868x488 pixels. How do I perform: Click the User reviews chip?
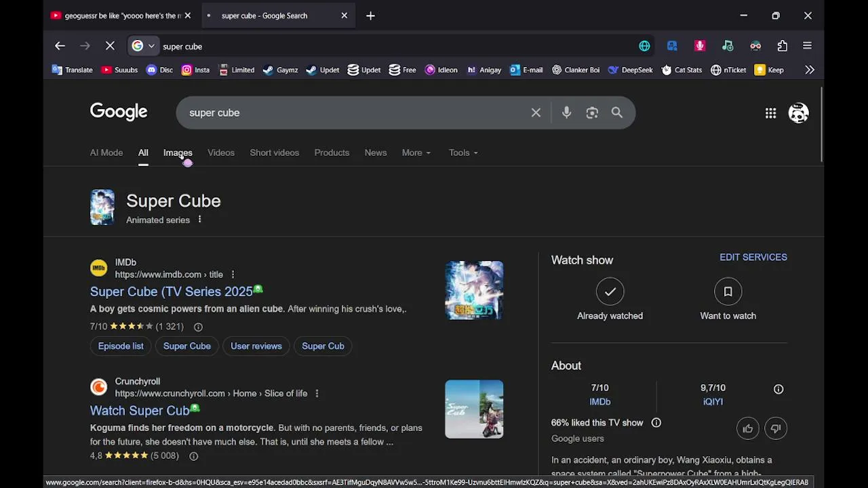256,346
